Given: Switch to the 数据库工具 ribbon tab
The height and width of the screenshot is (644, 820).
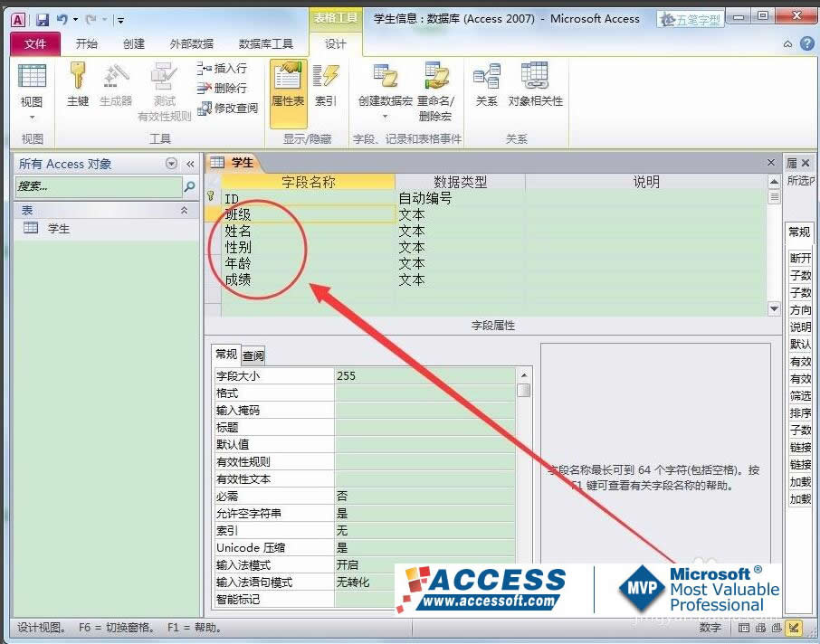Looking at the screenshot, I should point(266,44).
